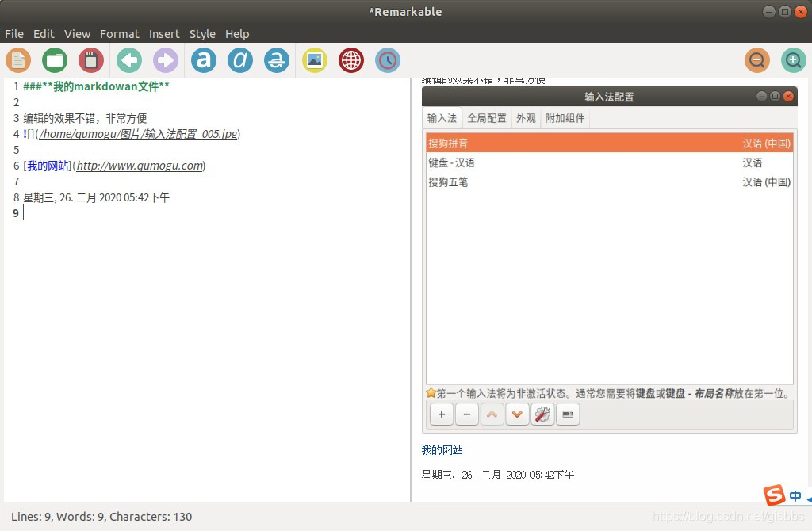
Task: Maximize the Remarkable window
Action: 785,11
